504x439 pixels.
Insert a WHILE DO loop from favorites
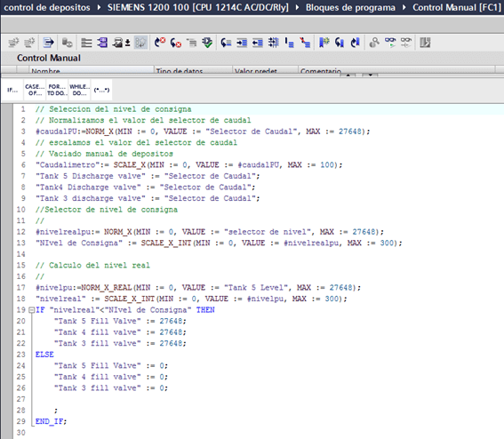(79, 90)
